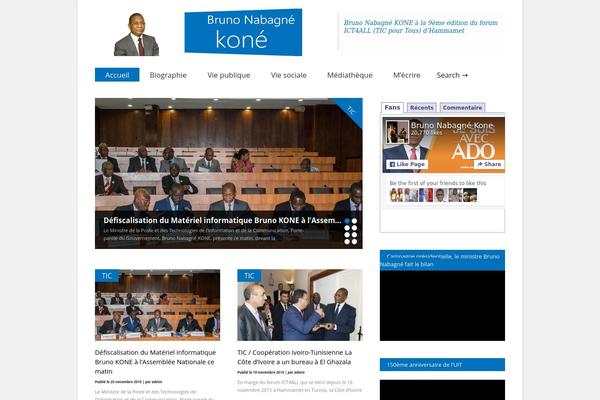The width and height of the screenshot is (600, 400).
Task: Open the ICT4ALL forum headline link
Action: [421, 26]
